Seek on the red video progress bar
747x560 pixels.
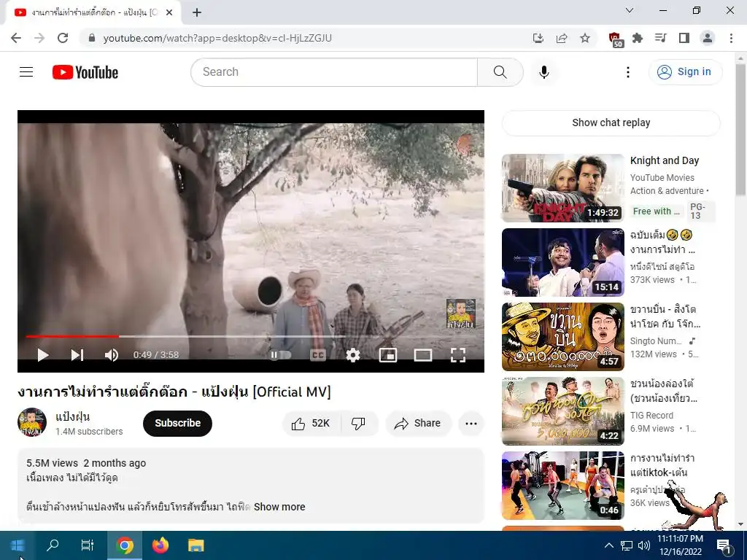point(251,336)
